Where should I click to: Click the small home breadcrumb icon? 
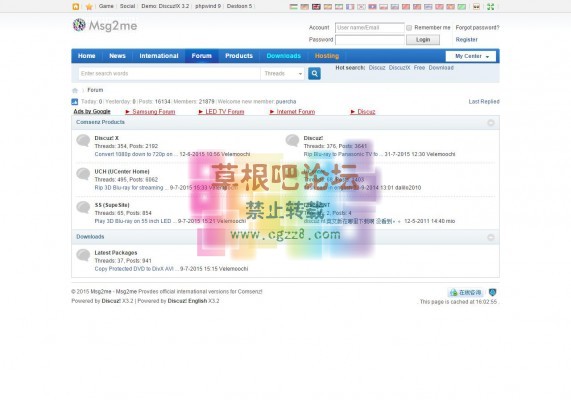pyautogui.click(x=75, y=90)
